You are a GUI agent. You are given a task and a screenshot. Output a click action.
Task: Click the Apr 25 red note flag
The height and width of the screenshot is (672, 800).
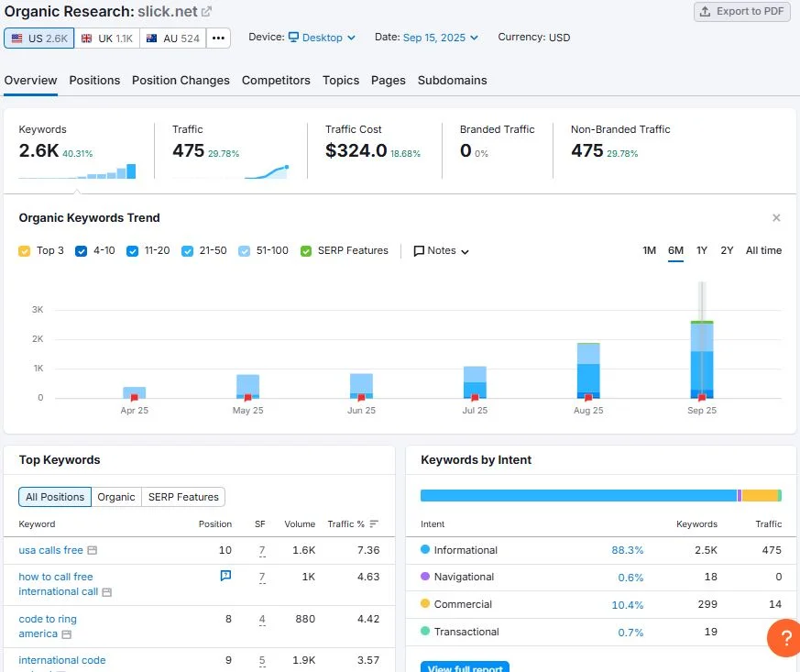(x=134, y=398)
